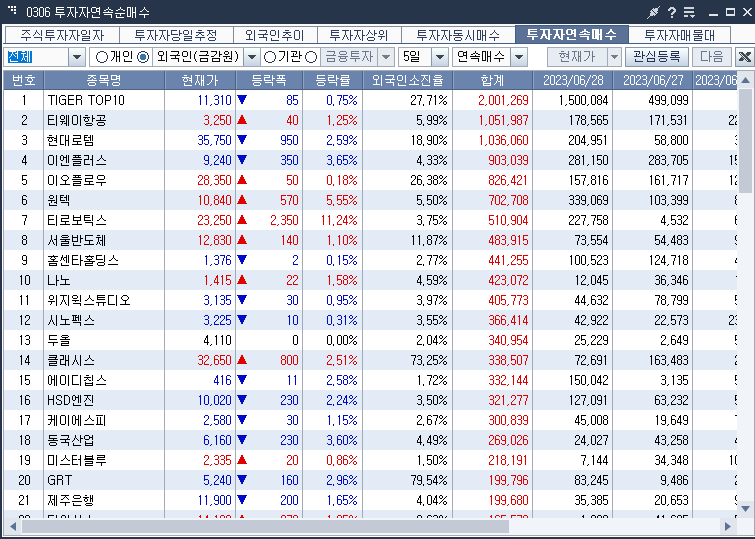Select 미스터블루 stock name

click(x=77, y=460)
